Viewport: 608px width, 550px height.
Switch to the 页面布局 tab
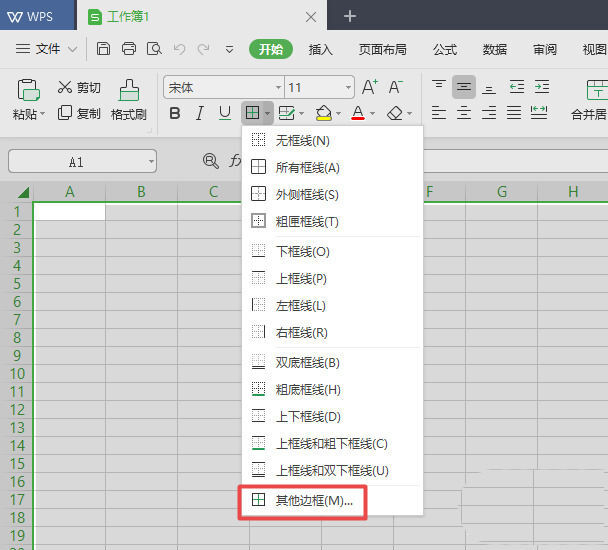(x=382, y=50)
